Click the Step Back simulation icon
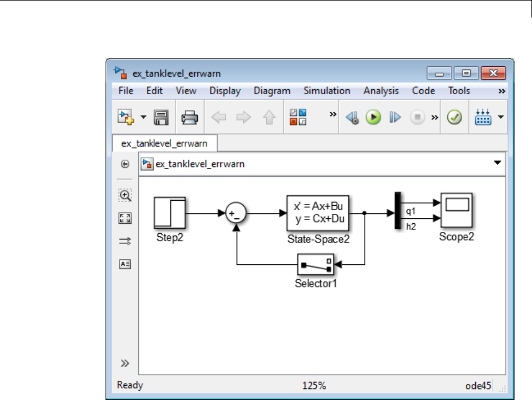Image resolution: width=532 pixels, height=400 pixels. (352, 118)
